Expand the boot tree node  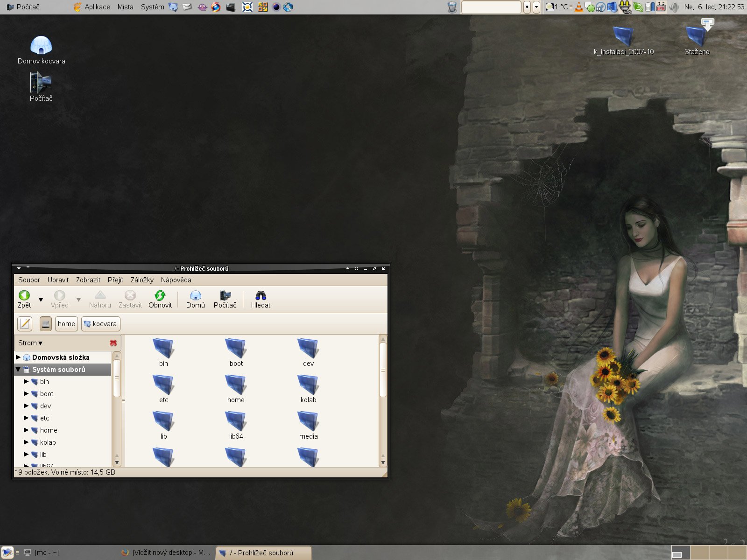[x=26, y=393]
